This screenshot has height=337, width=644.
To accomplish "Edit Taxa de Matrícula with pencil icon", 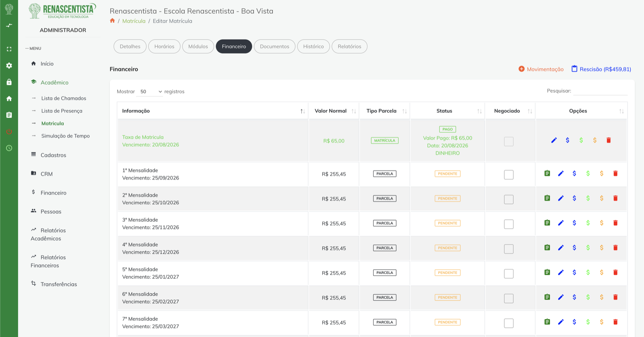I will [x=554, y=140].
